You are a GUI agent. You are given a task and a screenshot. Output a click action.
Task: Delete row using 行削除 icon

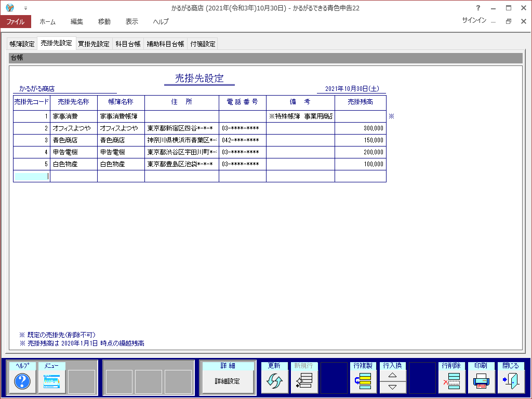click(x=452, y=381)
